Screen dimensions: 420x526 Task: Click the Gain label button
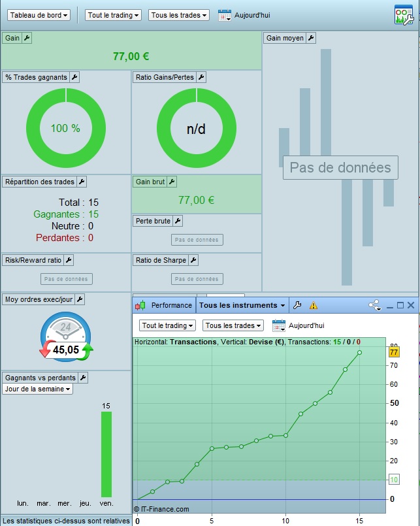coord(12,38)
